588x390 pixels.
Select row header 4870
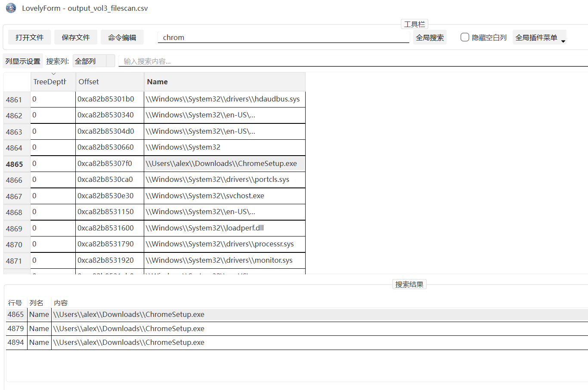17,245
